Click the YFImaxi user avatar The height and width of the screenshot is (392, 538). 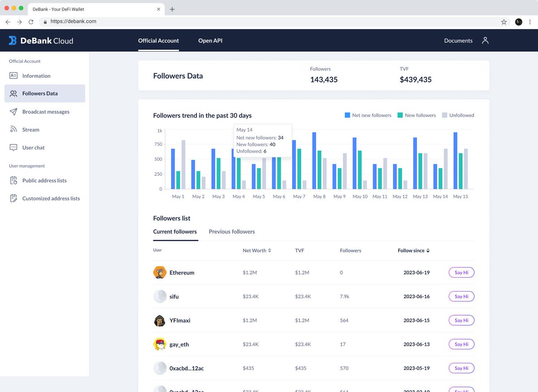(160, 321)
